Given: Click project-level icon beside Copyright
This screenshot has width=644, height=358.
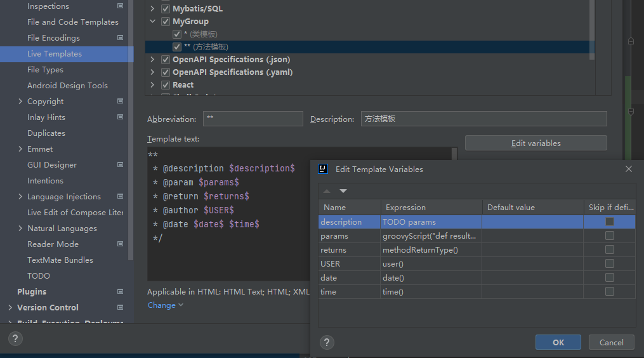Looking at the screenshot, I should coord(120,101).
